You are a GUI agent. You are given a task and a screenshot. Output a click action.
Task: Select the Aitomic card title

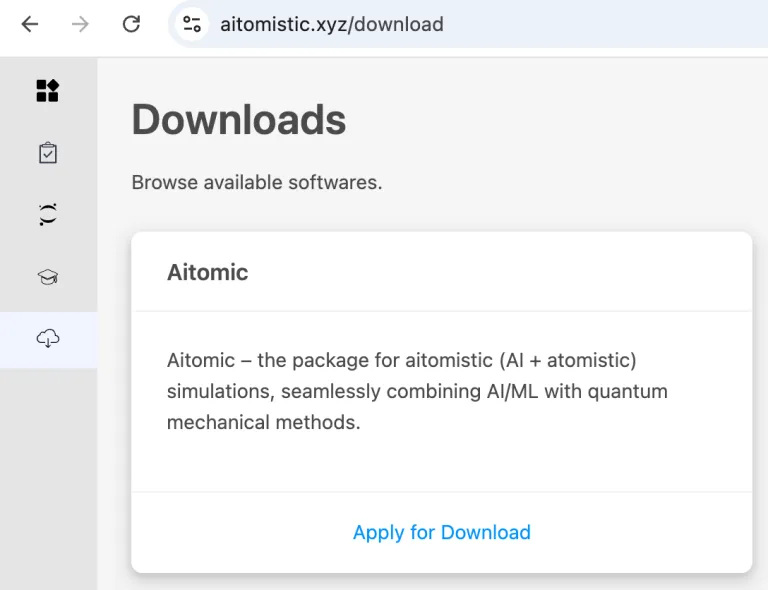pyautogui.click(x=208, y=272)
